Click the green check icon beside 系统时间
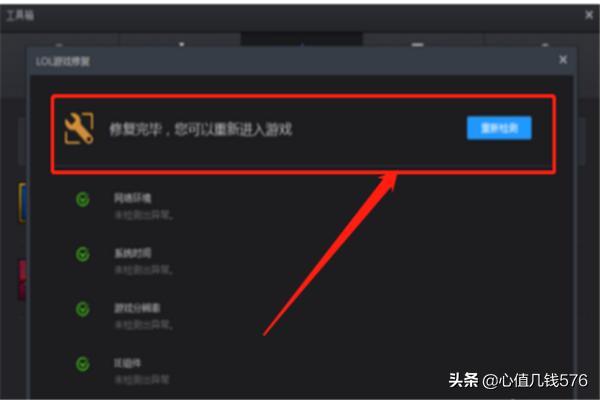 pyautogui.click(x=83, y=254)
